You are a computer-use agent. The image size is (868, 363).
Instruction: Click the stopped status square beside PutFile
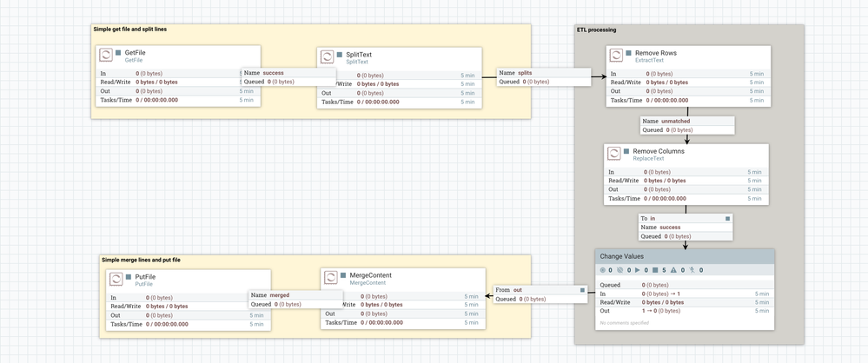[x=129, y=277]
